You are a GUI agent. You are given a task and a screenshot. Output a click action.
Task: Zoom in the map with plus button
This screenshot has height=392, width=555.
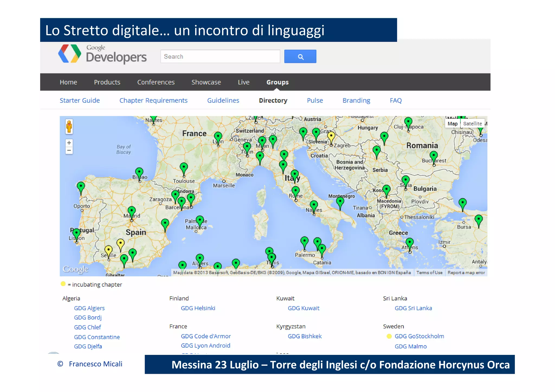[69, 143]
